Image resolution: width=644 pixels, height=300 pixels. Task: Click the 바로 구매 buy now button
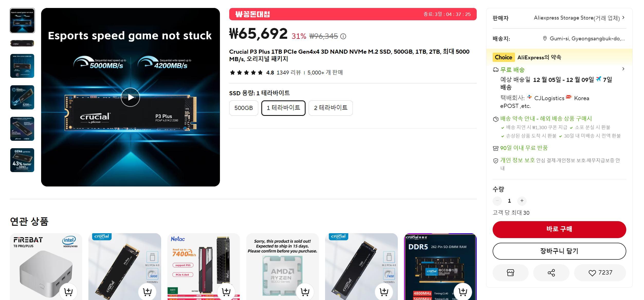[559, 229]
